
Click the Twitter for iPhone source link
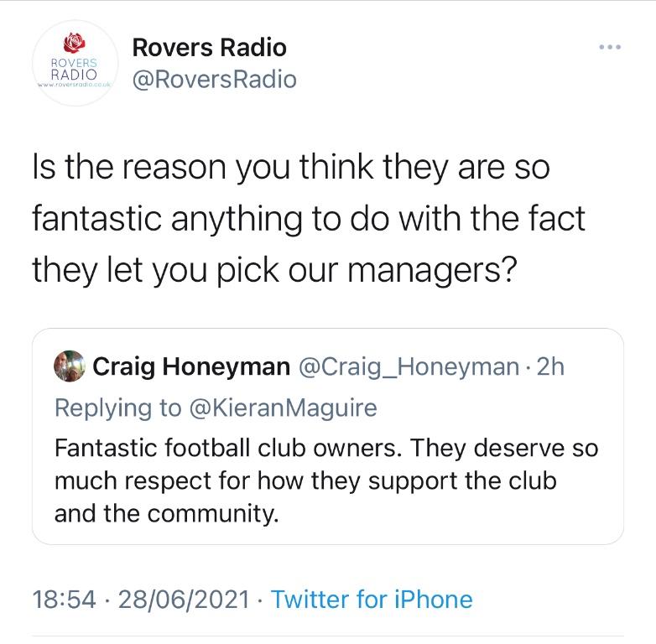click(372, 600)
